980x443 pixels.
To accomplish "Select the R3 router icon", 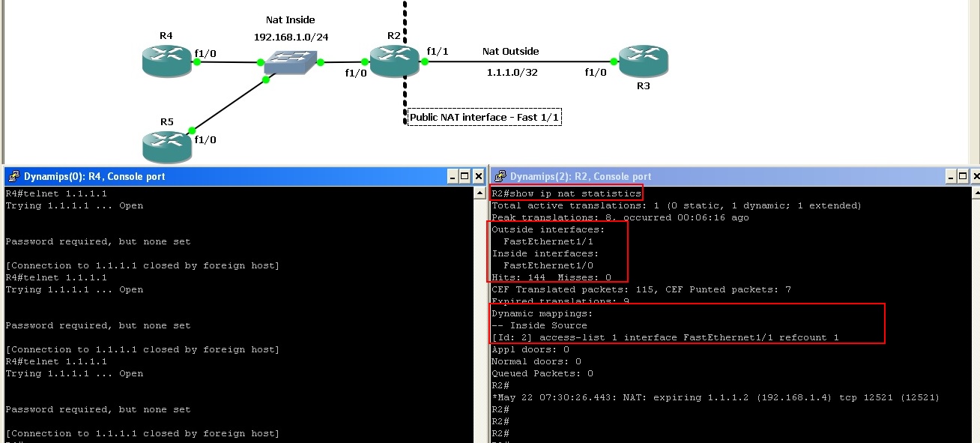I will click(644, 59).
